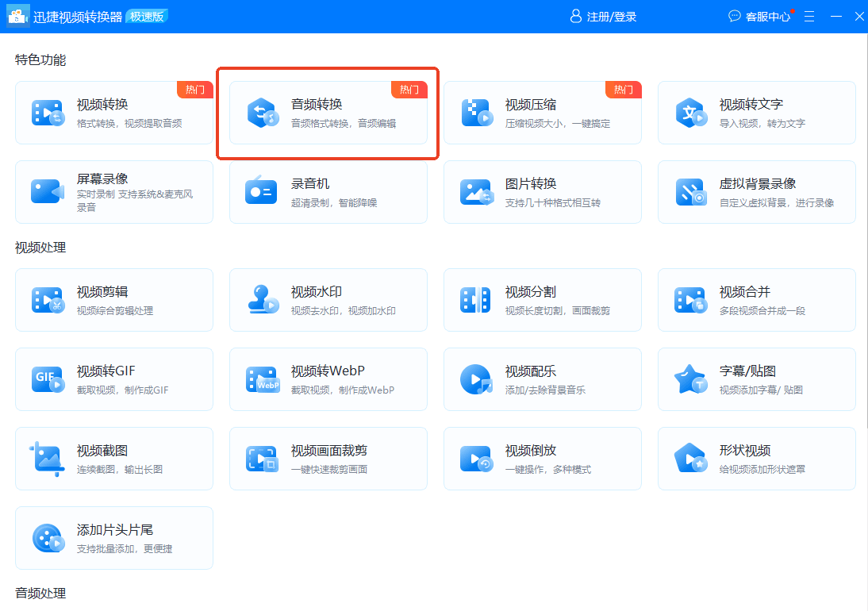Image resolution: width=868 pixels, height=611 pixels.
Task: Open 添加片头片尾 for intros and outros
Action: pos(114,537)
